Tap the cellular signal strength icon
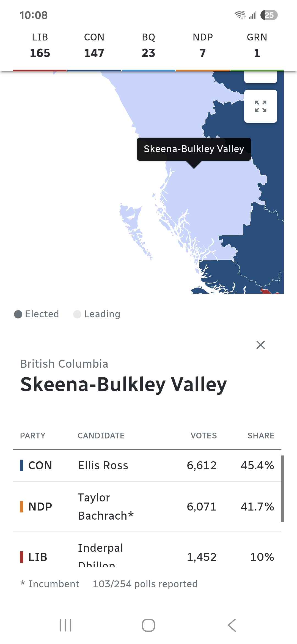The width and height of the screenshot is (297, 644). click(x=252, y=15)
